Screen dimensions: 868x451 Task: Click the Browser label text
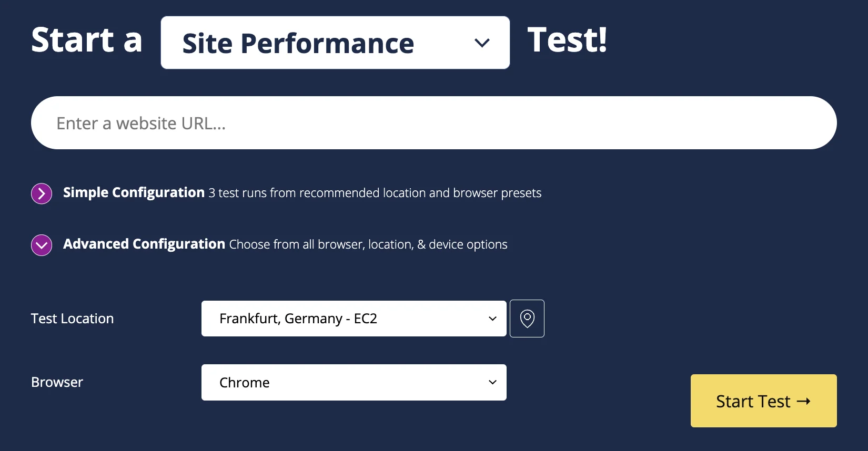pos(57,382)
